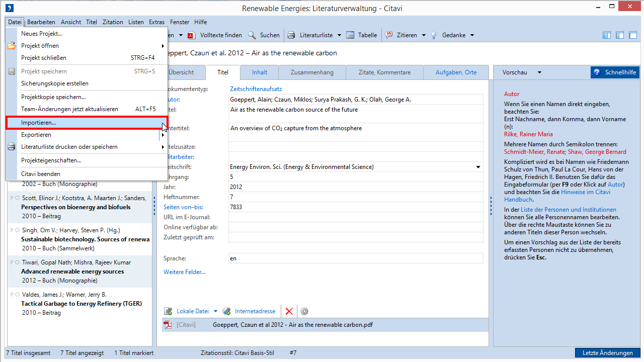This screenshot has height=362, width=644.
Task: Click the Letzte Änderungen button
Action: click(608, 353)
